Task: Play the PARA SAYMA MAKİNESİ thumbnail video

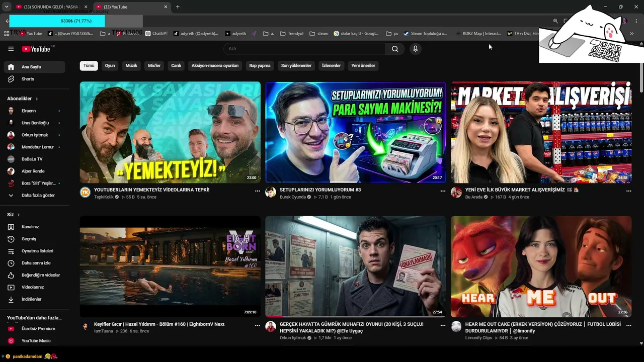Action: click(355, 132)
